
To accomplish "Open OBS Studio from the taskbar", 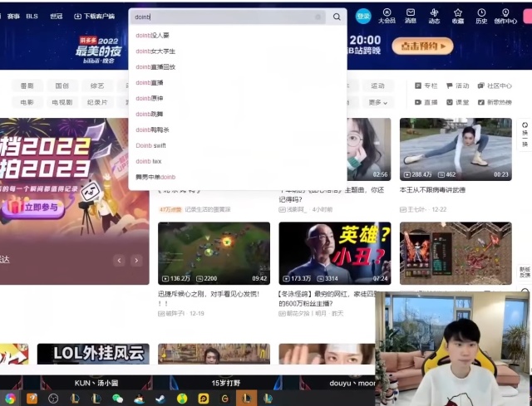I will (x=53, y=399).
